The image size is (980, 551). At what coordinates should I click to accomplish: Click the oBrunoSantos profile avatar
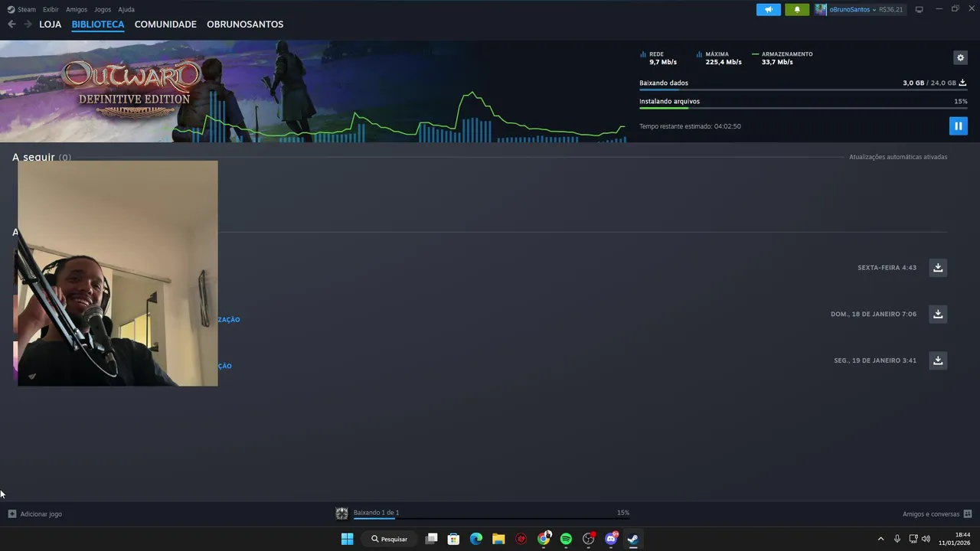tap(821, 9)
